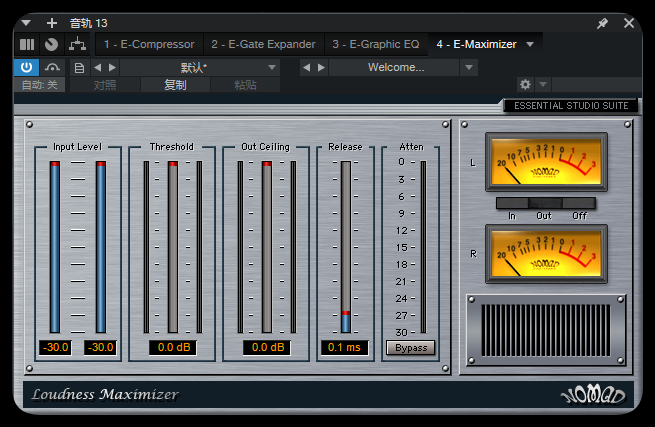Image resolution: width=655 pixels, height=427 pixels.
Task: Click the Loudness Maximizer title text
Action: coord(105,394)
